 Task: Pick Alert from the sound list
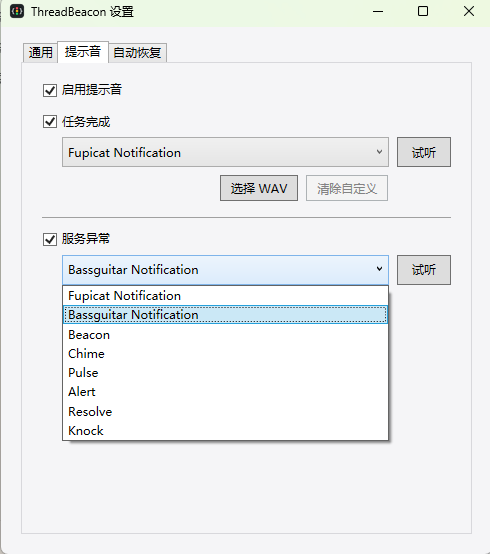click(x=225, y=392)
